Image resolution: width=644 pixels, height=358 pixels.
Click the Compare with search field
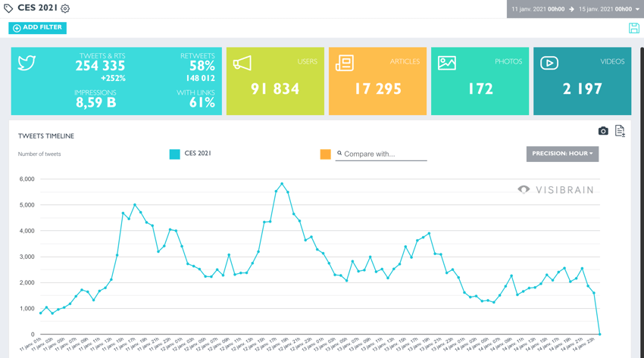pyautogui.click(x=384, y=154)
